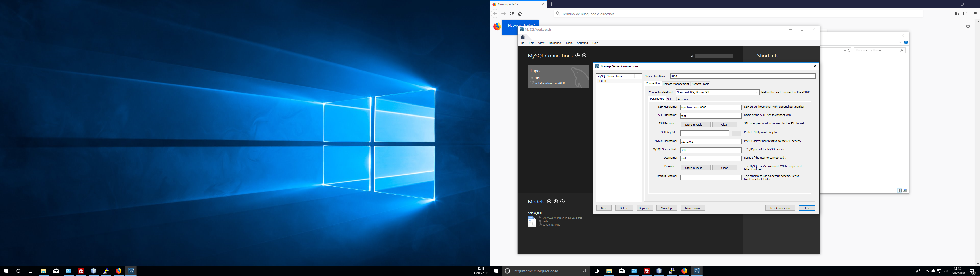Open the View menu
This screenshot has height=276, width=980.
click(541, 43)
